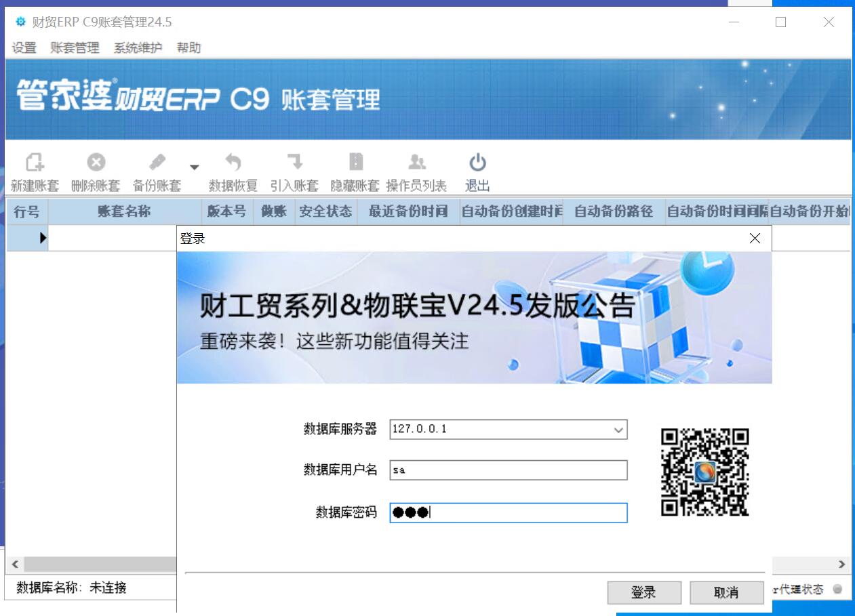Image resolution: width=855 pixels, height=616 pixels.
Task: Click the 做账 column header
Action: click(275, 211)
